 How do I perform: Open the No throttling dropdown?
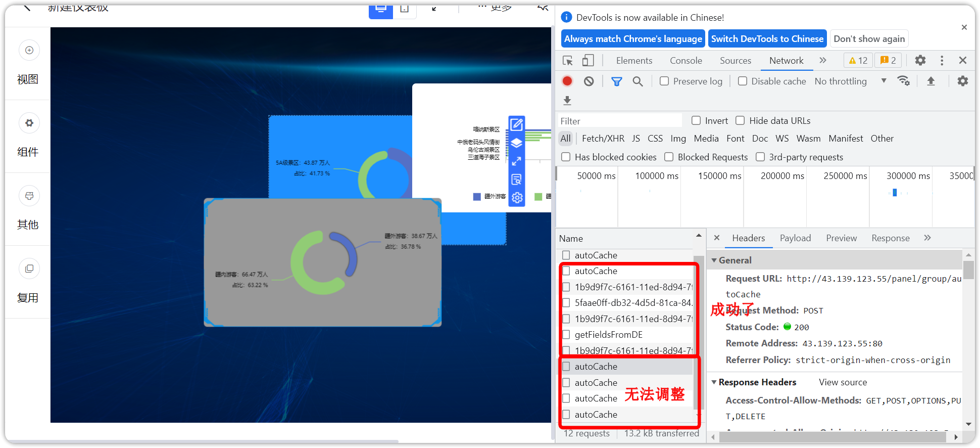pos(851,81)
